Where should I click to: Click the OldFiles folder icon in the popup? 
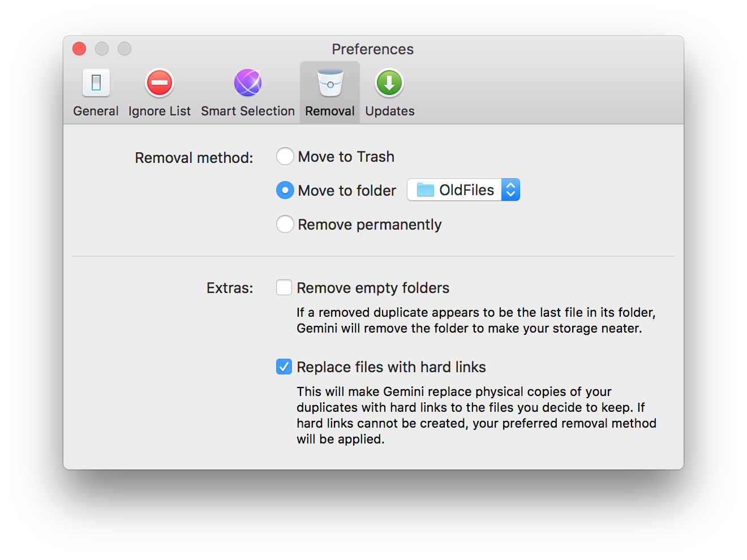[425, 190]
